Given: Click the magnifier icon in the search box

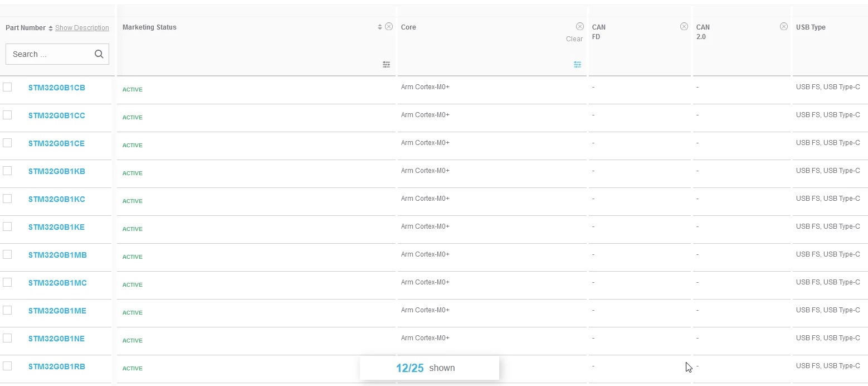Looking at the screenshot, I should coord(99,54).
